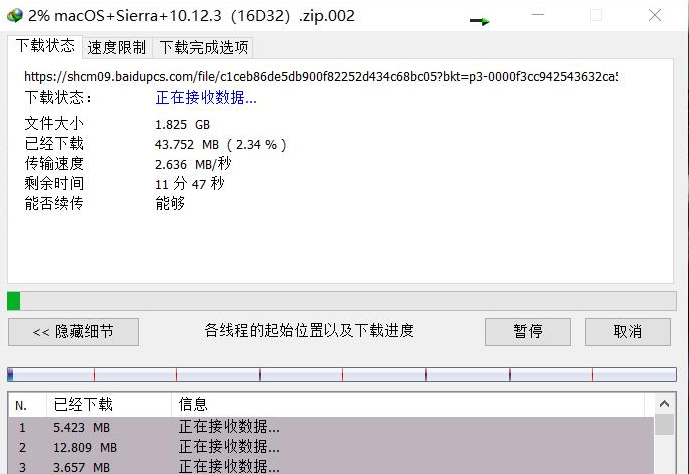Select thread row 1 with 5.423 MB

(331, 427)
